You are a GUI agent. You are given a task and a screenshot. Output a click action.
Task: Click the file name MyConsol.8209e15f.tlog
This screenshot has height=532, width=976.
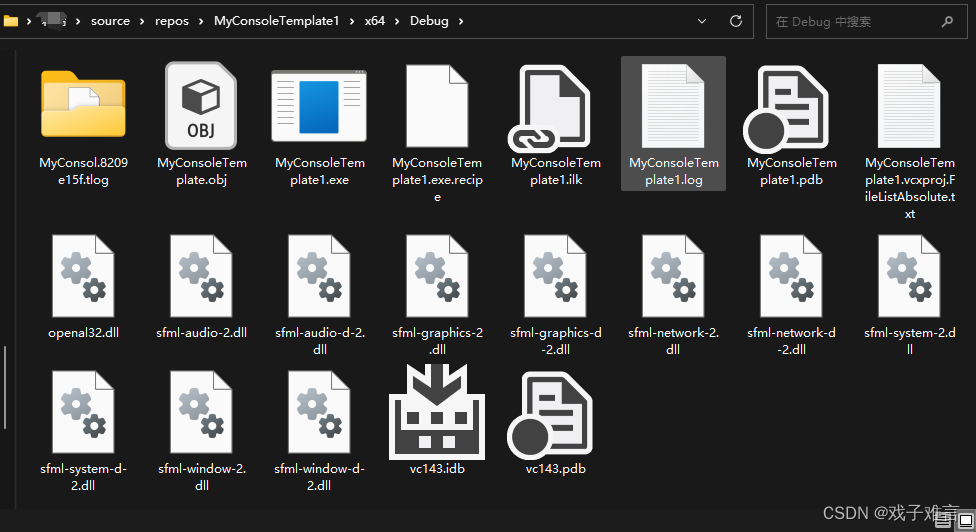[83, 171]
